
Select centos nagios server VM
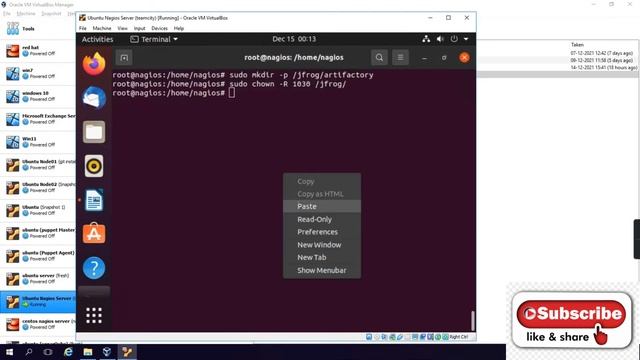pos(38,324)
